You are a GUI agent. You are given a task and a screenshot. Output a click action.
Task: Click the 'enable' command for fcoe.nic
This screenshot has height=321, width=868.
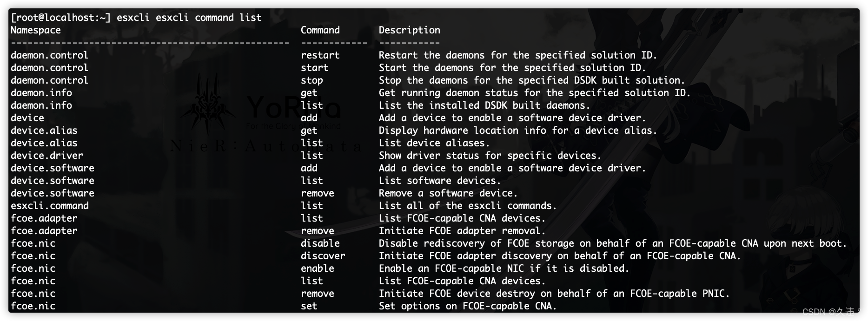point(318,269)
